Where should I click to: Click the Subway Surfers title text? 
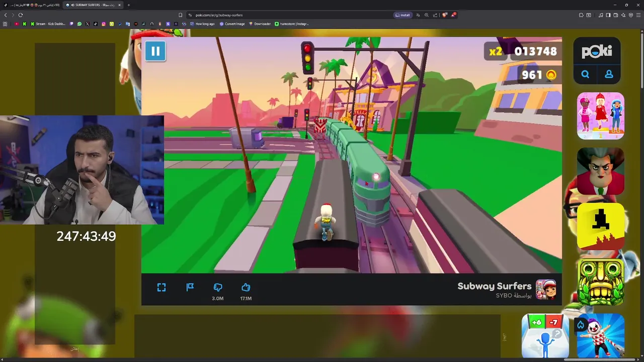pyautogui.click(x=494, y=286)
